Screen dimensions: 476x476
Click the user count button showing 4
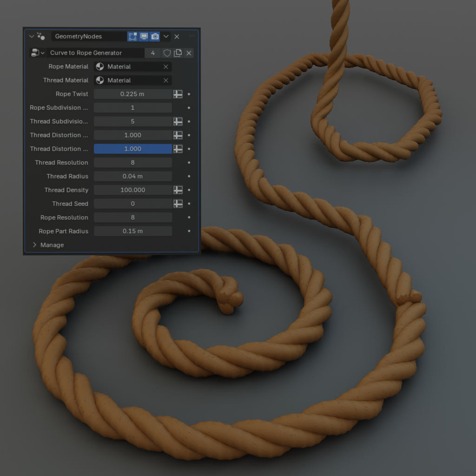click(x=152, y=53)
